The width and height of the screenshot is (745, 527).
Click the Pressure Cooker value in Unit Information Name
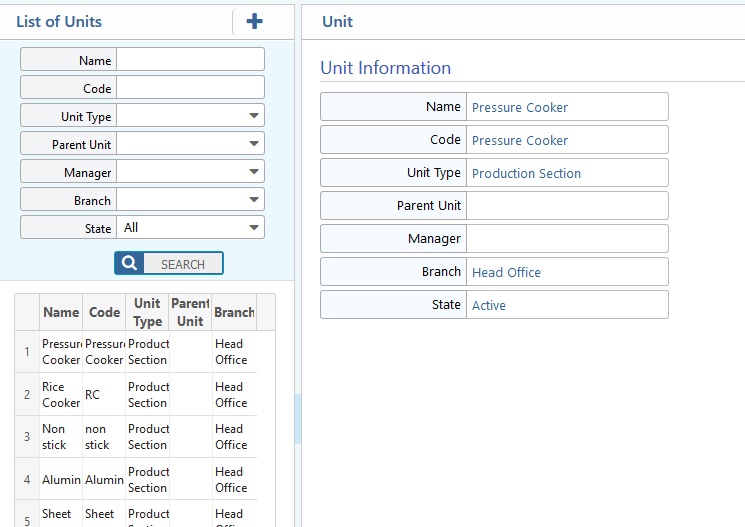click(520, 107)
